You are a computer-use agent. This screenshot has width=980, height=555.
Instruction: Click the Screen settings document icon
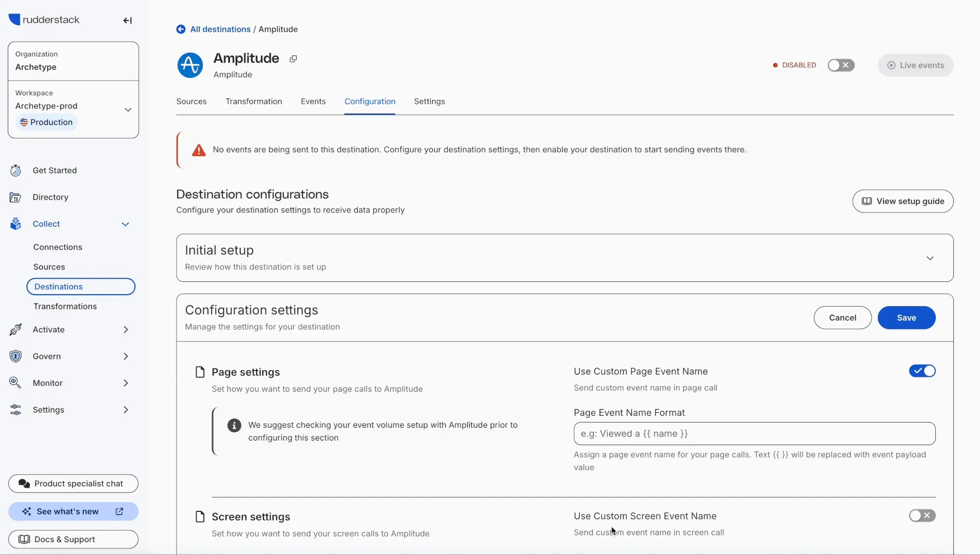pyautogui.click(x=200, y=516)
